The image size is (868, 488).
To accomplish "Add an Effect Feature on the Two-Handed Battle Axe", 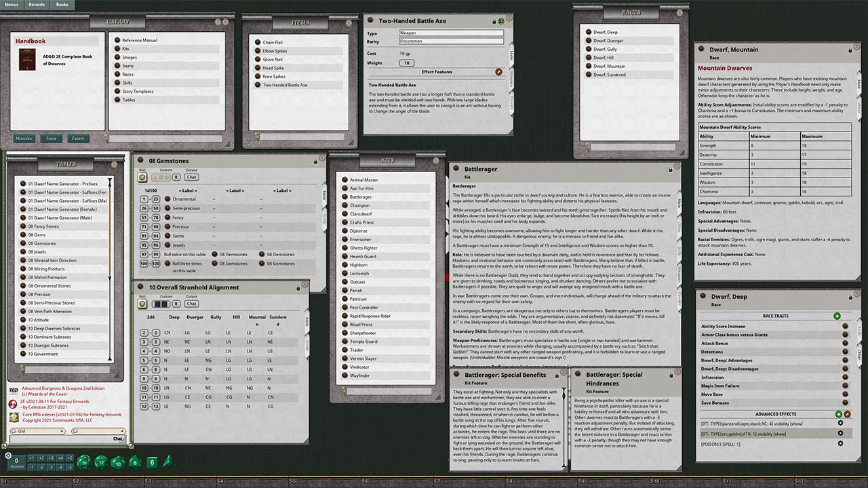I will [x=498, y=71].
